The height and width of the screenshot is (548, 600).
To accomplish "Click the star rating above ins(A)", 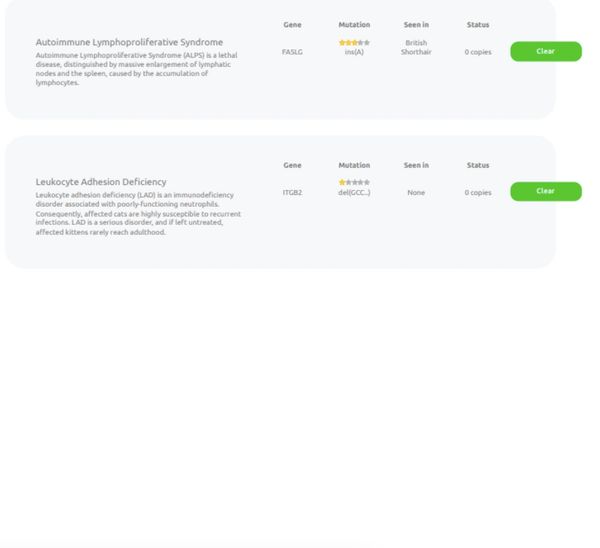I will 354,43.
